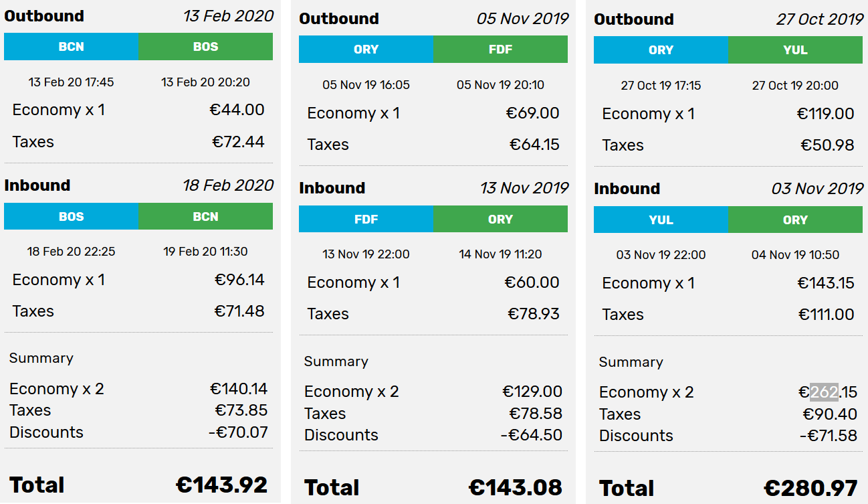Click the €143.08 total amount
868x504 pixels.
pos(516,487)
